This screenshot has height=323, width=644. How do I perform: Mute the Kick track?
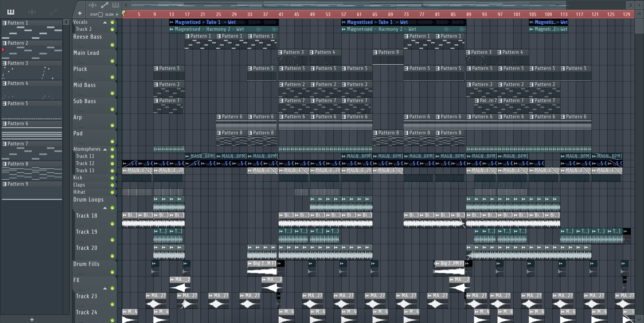(112, 178)
